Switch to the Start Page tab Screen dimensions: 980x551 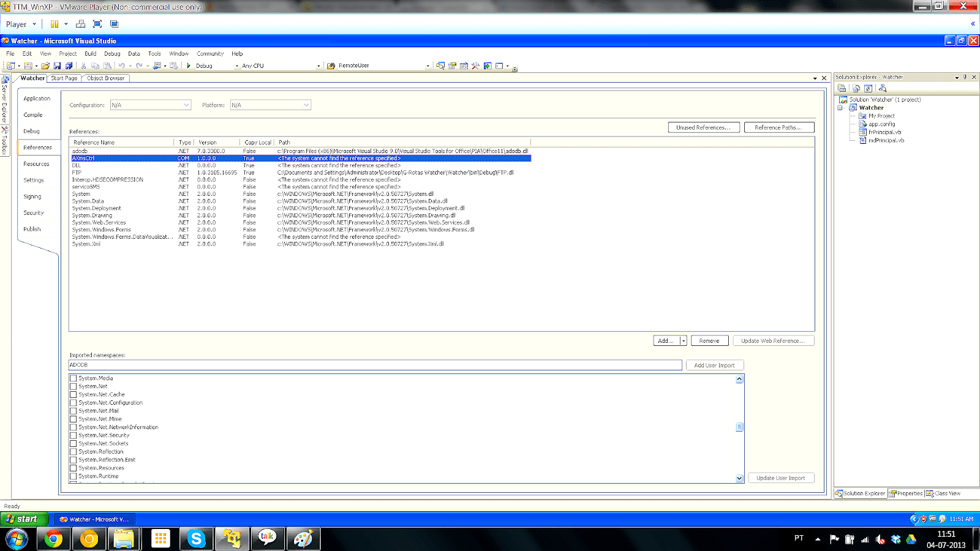click(x=64, y=78)
